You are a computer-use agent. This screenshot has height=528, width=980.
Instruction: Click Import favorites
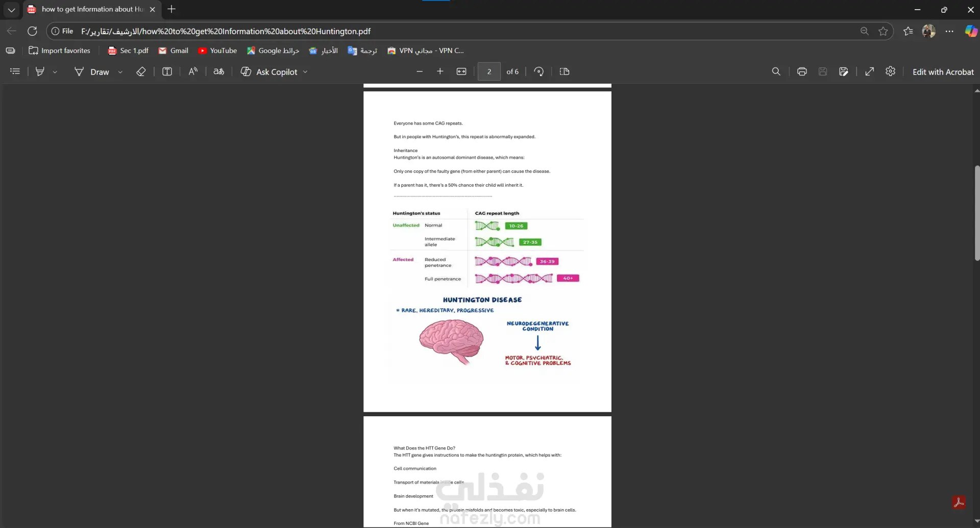(x=60, y=51)
